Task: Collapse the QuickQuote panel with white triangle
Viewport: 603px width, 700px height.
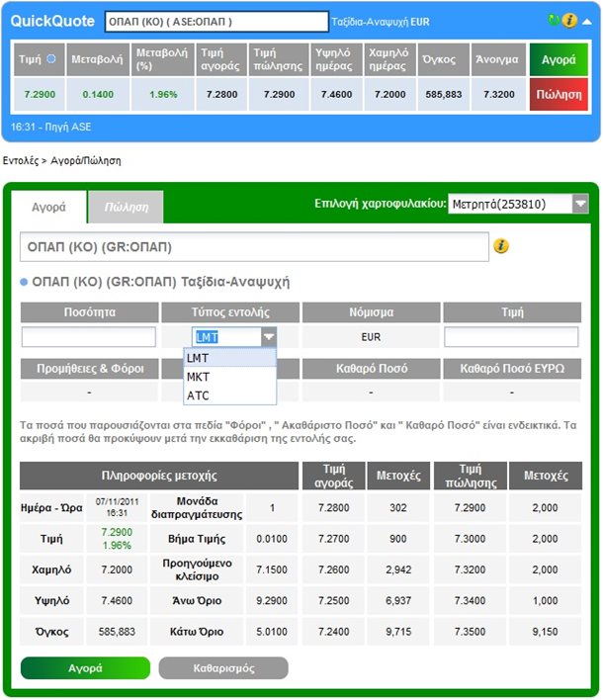Action: 587,22
